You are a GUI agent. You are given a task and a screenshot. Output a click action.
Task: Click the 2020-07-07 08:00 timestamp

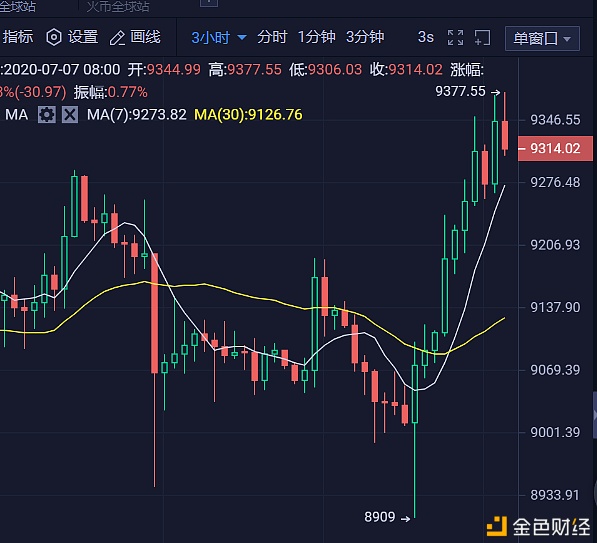pyautogui.click(x=62, y=70)
